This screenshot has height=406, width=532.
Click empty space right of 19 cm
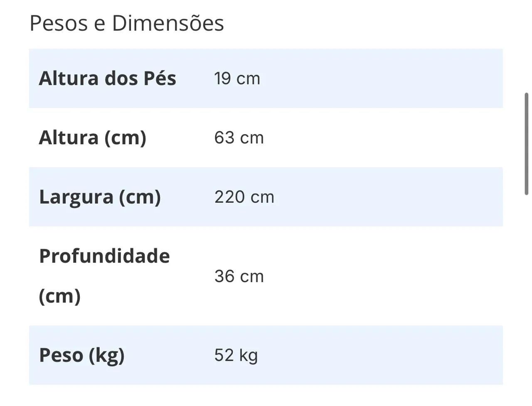click(x=374, y=79)
